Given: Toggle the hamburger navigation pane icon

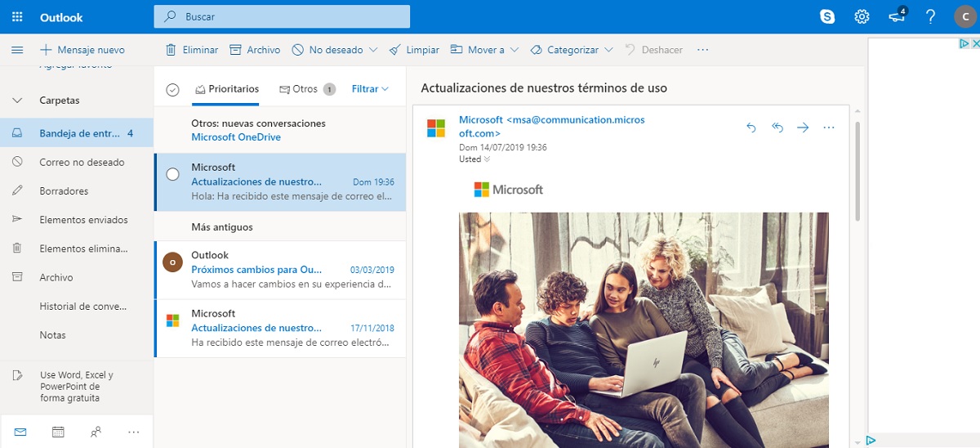Looking at the screenshot, I should (17, 50).
